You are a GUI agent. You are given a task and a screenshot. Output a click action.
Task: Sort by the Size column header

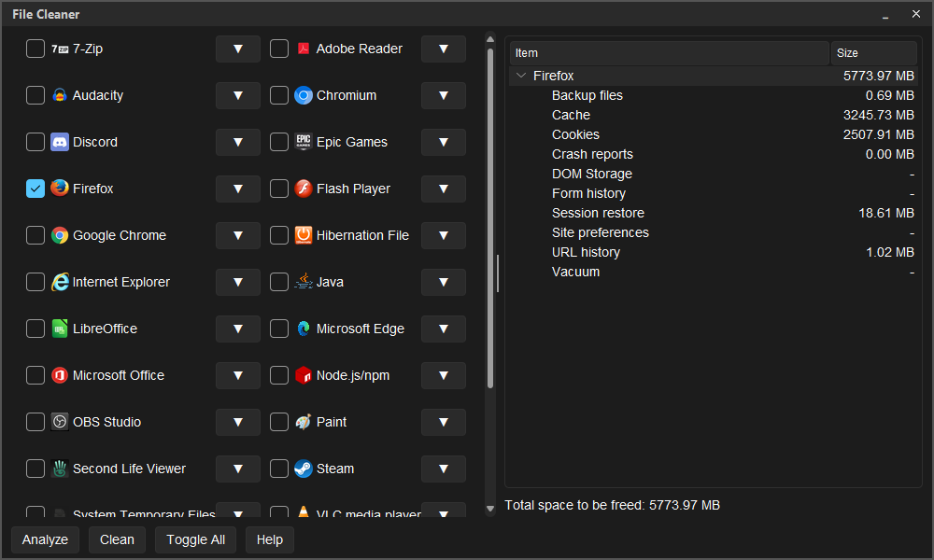coord(873,53)
